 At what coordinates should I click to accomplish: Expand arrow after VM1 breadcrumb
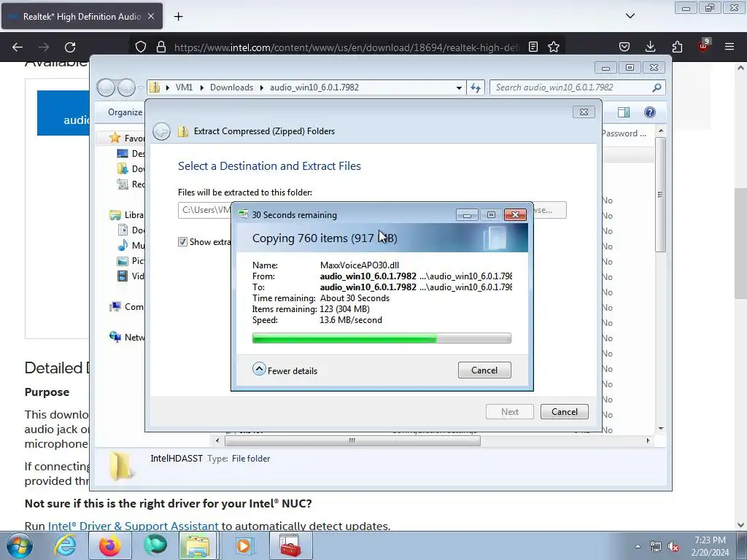(x=201, y=87)
